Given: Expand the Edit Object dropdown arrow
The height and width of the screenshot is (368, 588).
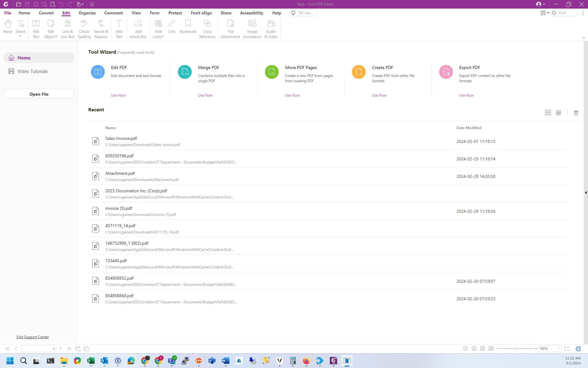Looking at the screenshot, I should tap(56, 37).
